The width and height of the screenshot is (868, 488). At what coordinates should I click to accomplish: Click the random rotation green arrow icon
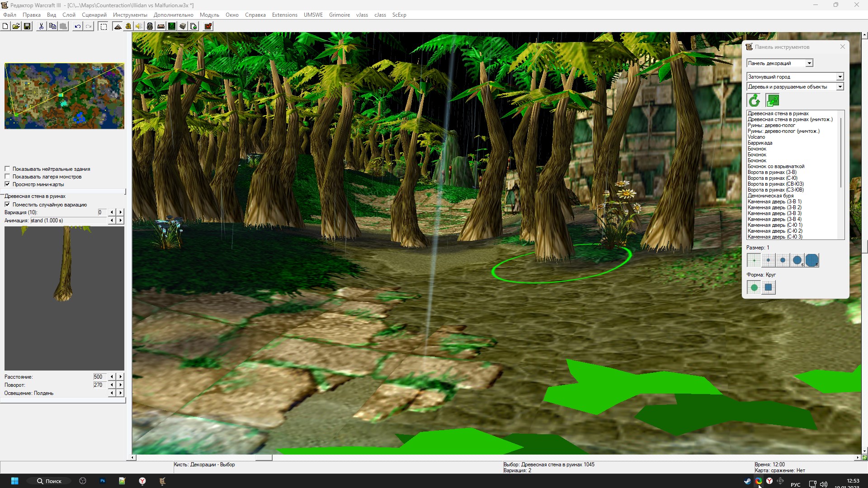(754, 100)
